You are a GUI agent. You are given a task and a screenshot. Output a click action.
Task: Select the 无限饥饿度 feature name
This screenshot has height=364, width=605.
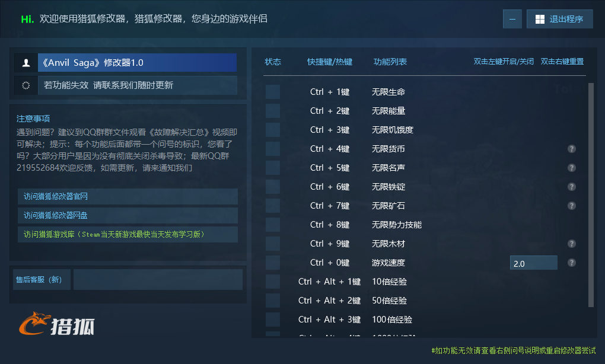(x=393, y=130)
